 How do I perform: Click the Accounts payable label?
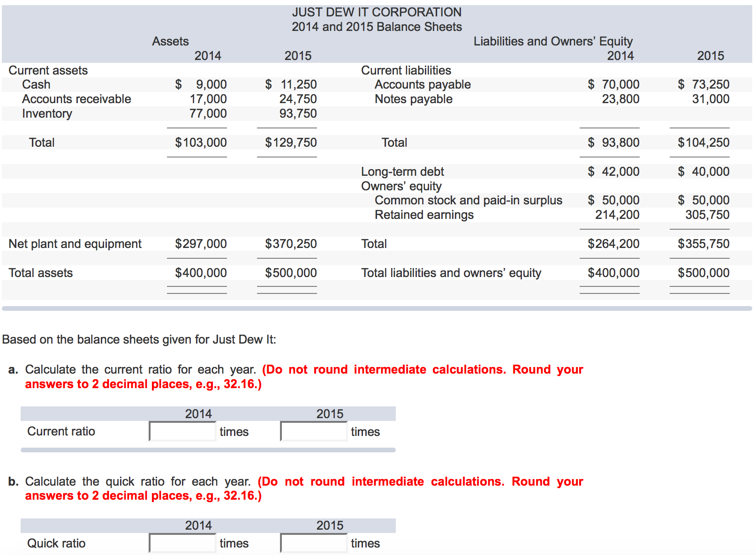point(423,84)
